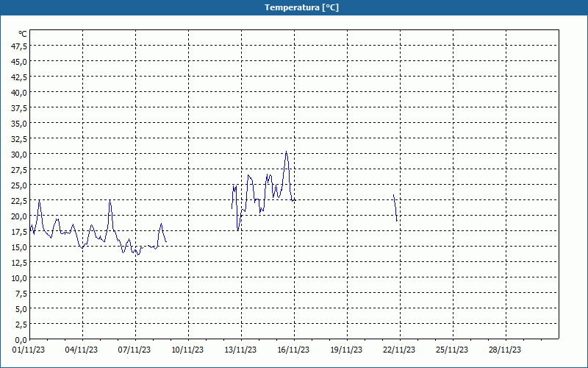Click the 5,0 axis value
This screenshot has height=368, width=588.
[21, 309]
